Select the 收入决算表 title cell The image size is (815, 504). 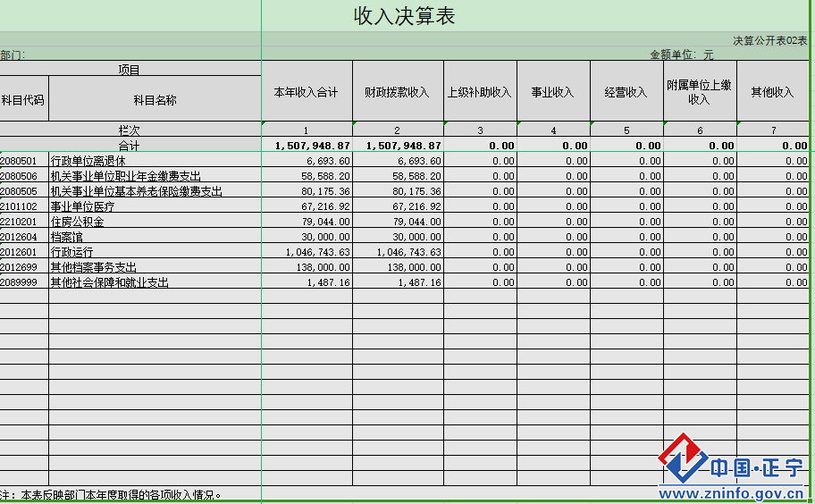click(x=405, y=16)
